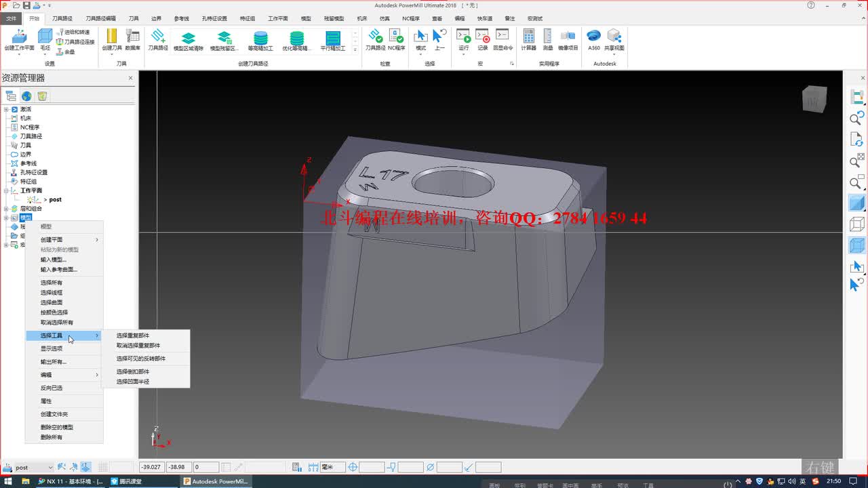868x488 pixels.
Task: Expand the strategy gallery more arrow
Action: click(355, 49)
